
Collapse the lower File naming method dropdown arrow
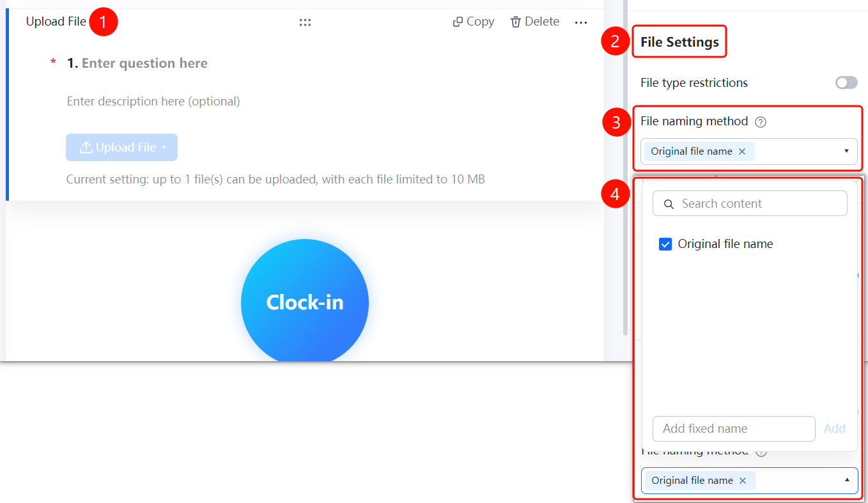[x=847, y=480]
